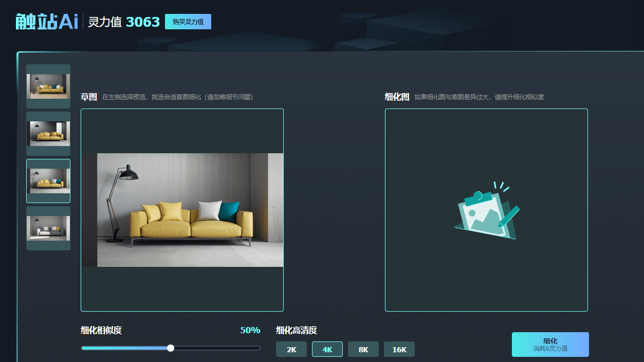
Task: Switch resolution to 8K
Action: click(x=363, y=350)
